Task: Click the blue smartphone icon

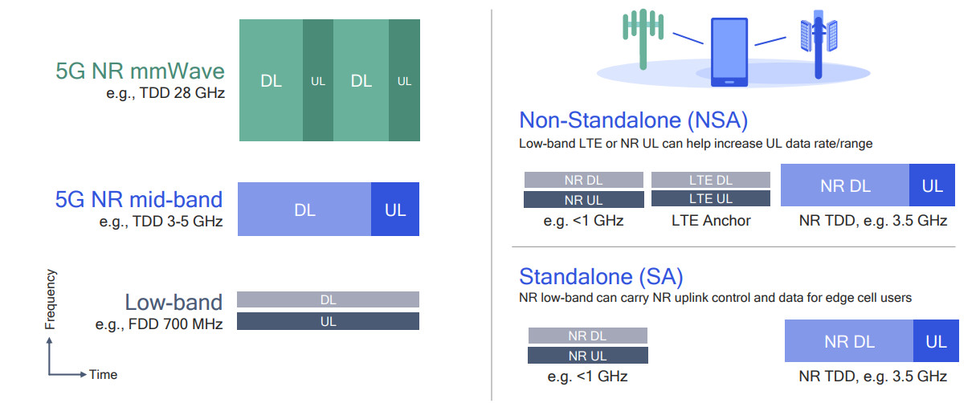Action: [729, 50]
